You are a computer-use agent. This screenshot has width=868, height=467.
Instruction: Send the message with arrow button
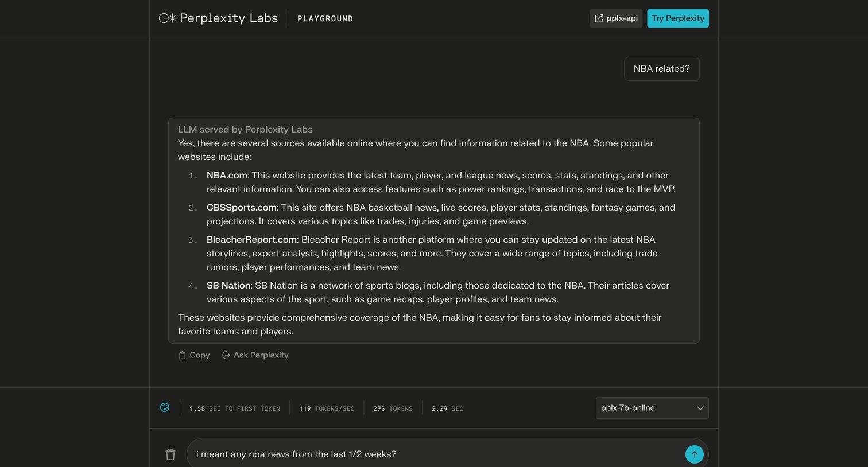(x=695, y=454)
